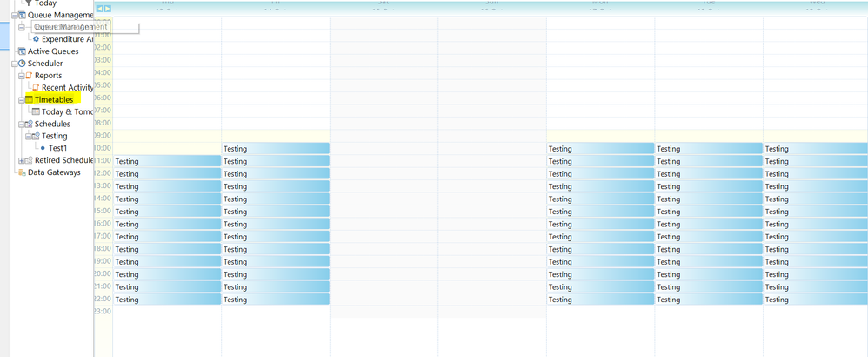Click the Schedules node icon

[x=29, y=125]
